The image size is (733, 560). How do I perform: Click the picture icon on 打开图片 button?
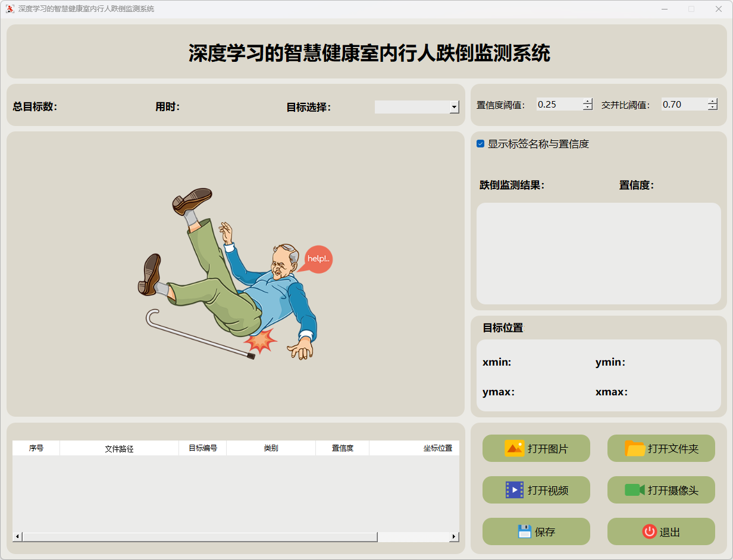click(514, 448)
